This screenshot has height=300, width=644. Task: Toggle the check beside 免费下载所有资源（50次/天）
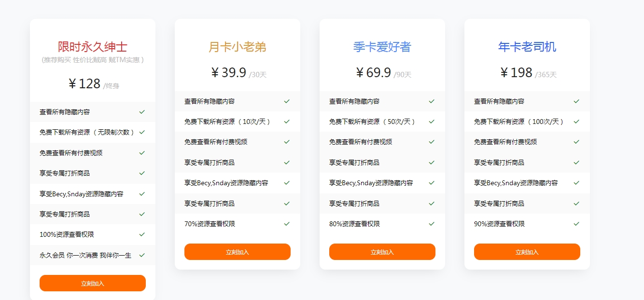click(x=432, y=122)
